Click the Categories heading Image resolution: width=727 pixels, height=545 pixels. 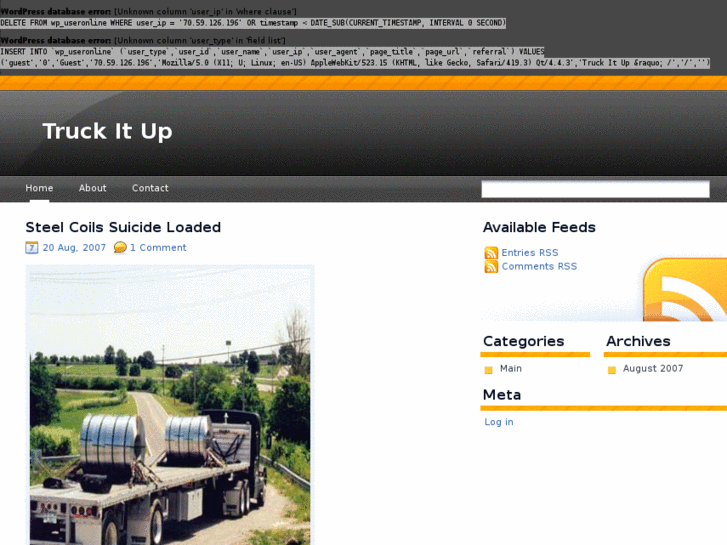tap(523, 341)
